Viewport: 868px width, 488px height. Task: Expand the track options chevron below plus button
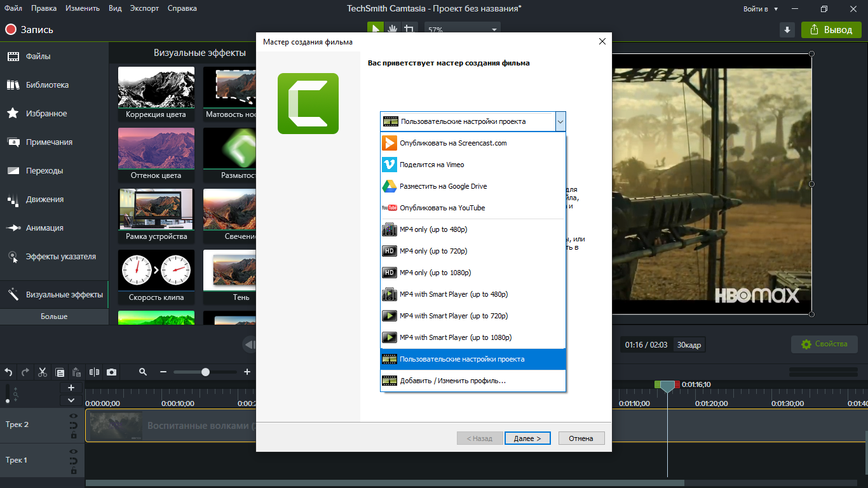tap(71, 400)
